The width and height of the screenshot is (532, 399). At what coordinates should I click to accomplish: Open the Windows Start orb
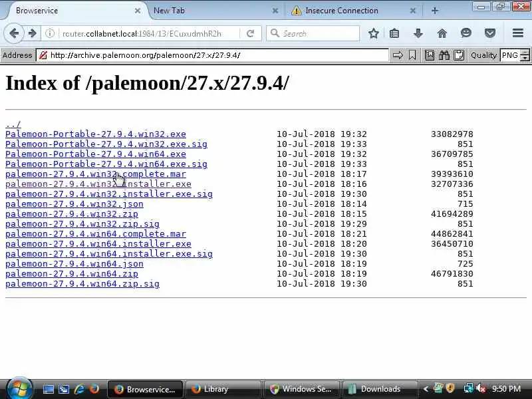19,388
